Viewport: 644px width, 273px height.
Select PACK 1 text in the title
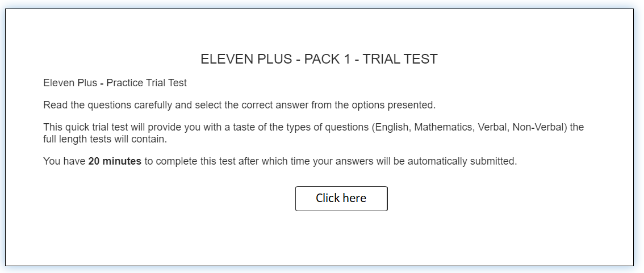327,59
